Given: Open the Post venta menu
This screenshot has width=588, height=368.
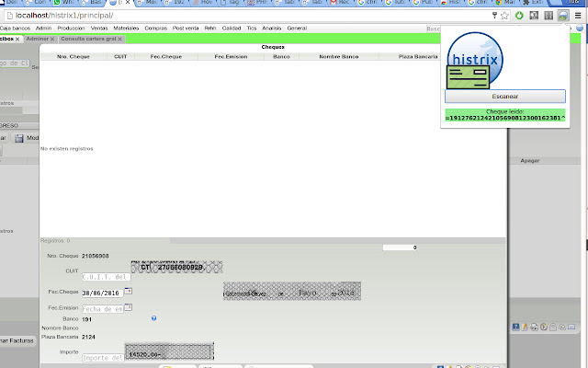Looking at the screenshot, I should tap(186, 29).
